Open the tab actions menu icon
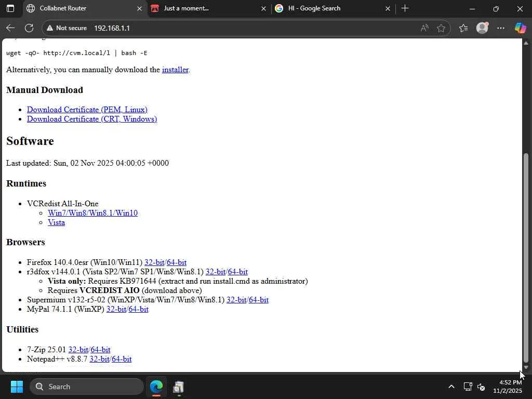 (x=10, y=8)
